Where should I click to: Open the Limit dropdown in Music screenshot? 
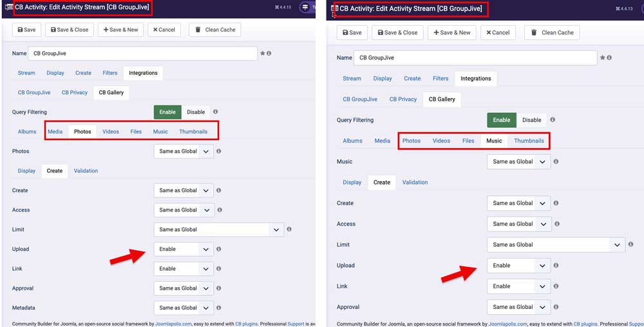click(x=556, y=244)
